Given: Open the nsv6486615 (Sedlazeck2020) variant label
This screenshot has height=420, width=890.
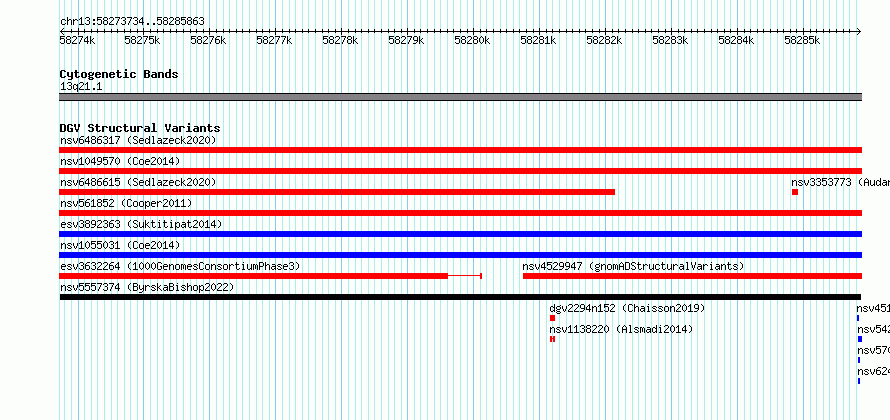Looking at the screenshot, I should [x=138, y=182].
